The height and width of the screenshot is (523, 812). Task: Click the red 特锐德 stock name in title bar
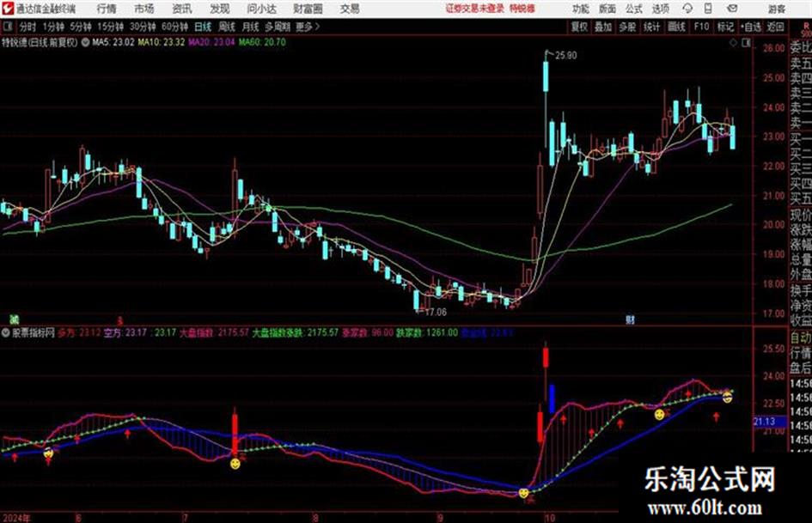(x=522, y=9)
